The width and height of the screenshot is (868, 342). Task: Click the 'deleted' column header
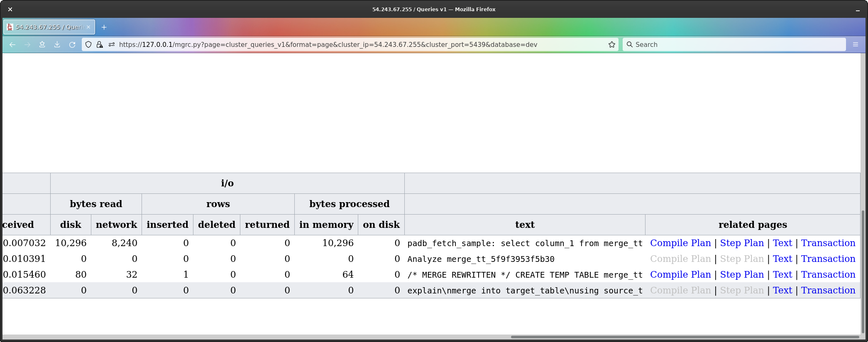tap(217, 225)
